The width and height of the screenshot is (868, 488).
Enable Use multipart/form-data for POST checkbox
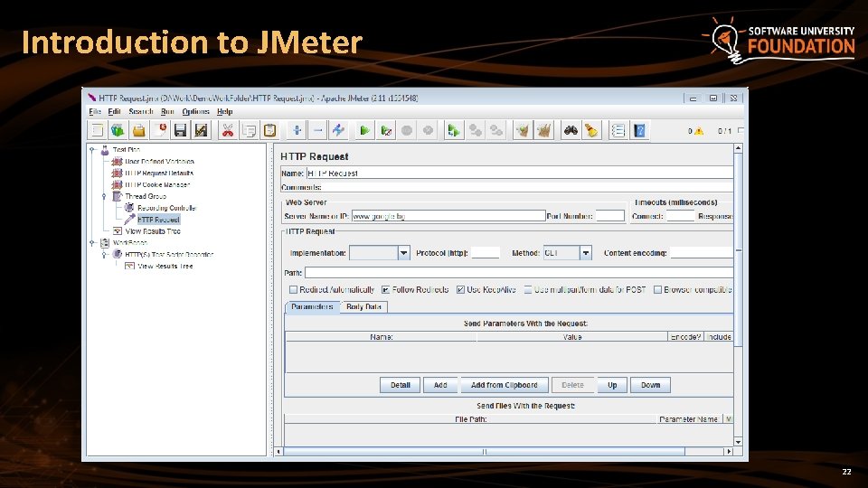tap(528, 289)
